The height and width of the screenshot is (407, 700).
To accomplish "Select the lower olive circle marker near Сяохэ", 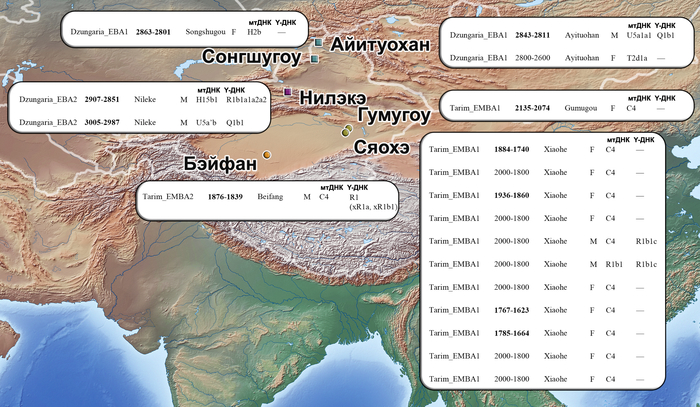I will pos(345,133).
